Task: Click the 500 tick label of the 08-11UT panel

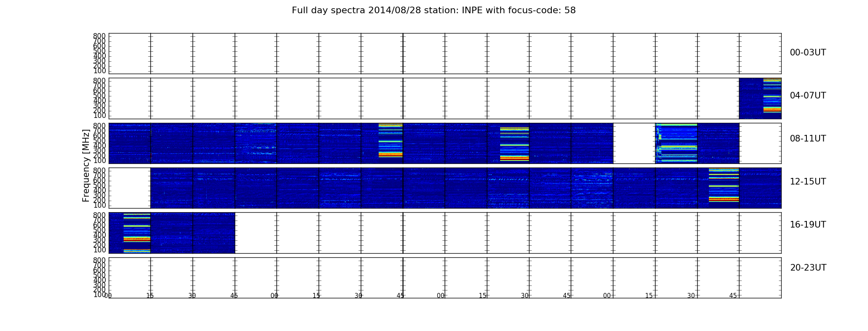Action: 99,140
